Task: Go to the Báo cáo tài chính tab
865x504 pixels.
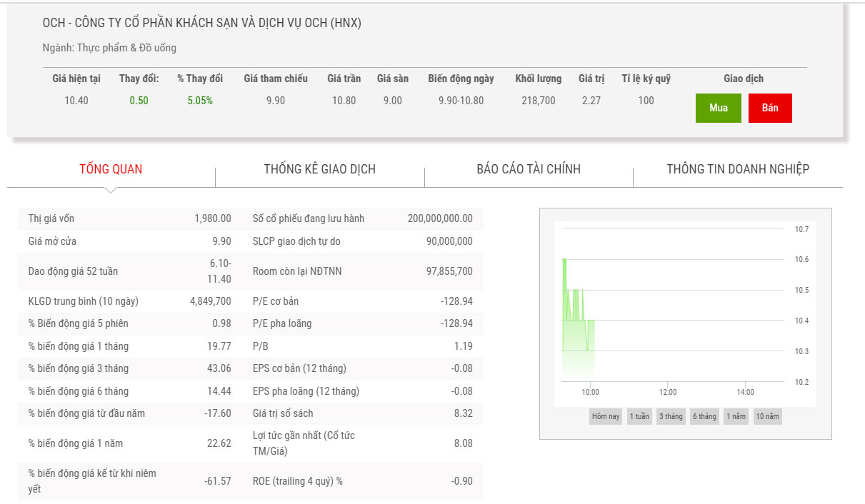Action: [x=529, y=169]
